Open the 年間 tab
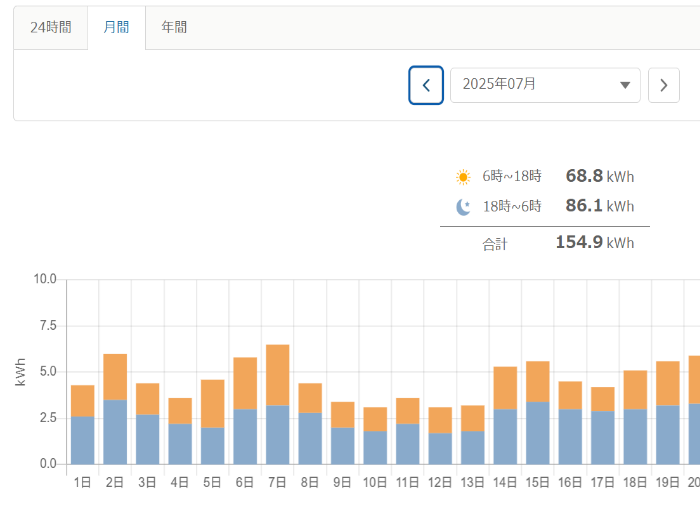The width and height of the screenshot is (700, 506). [x=174, y=27]
